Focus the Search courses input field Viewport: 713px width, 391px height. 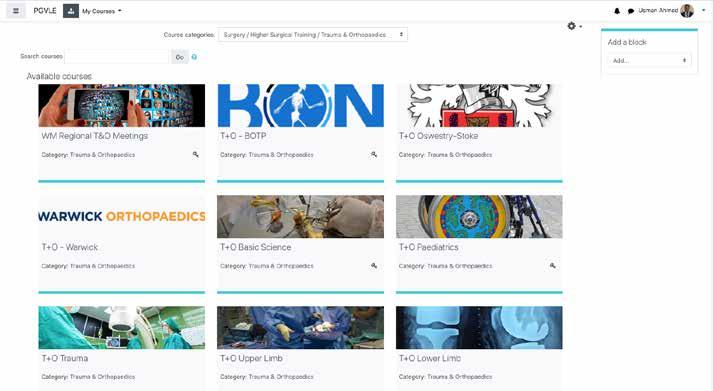coord(117,57)
